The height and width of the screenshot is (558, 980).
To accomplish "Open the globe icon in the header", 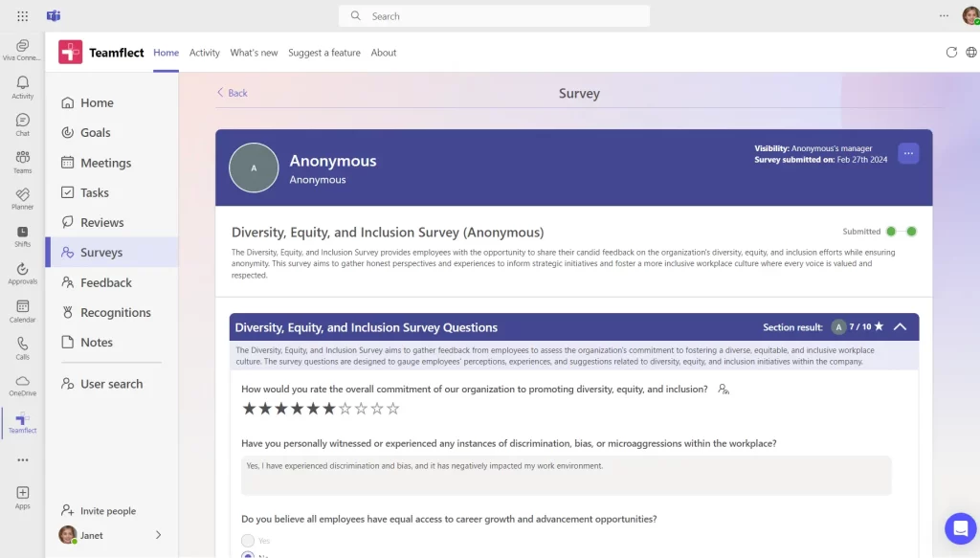I will click(x=971, y=53).
